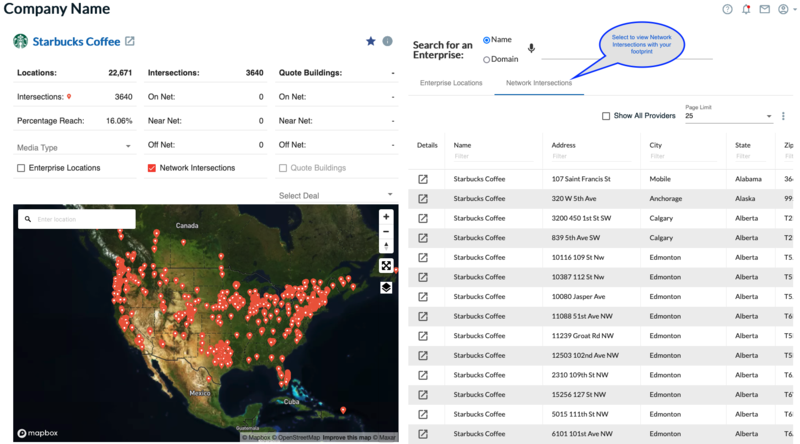The width and height of the screenshot is (800, 444).
Task: Check the Enterprise Locations checkbox
Action: (22, 168)
